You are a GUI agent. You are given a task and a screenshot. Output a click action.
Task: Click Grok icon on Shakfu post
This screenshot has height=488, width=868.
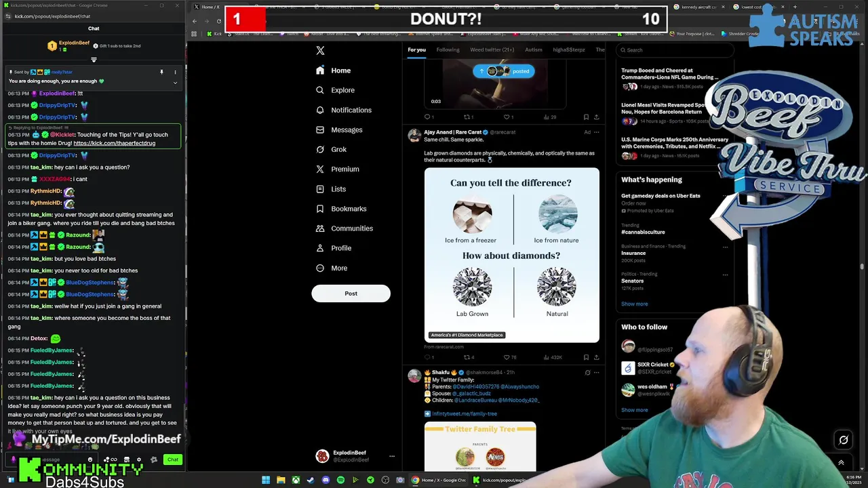coord(587,372)
